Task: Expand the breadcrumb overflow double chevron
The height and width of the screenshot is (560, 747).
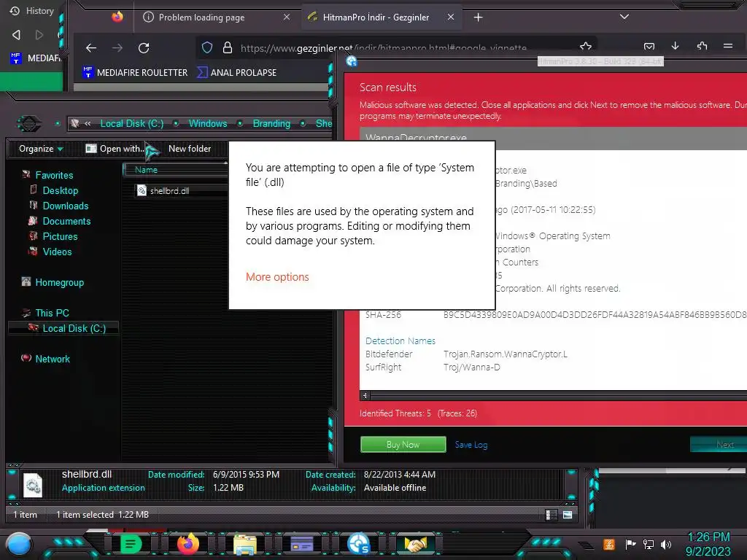Action: tap(88, 123)
